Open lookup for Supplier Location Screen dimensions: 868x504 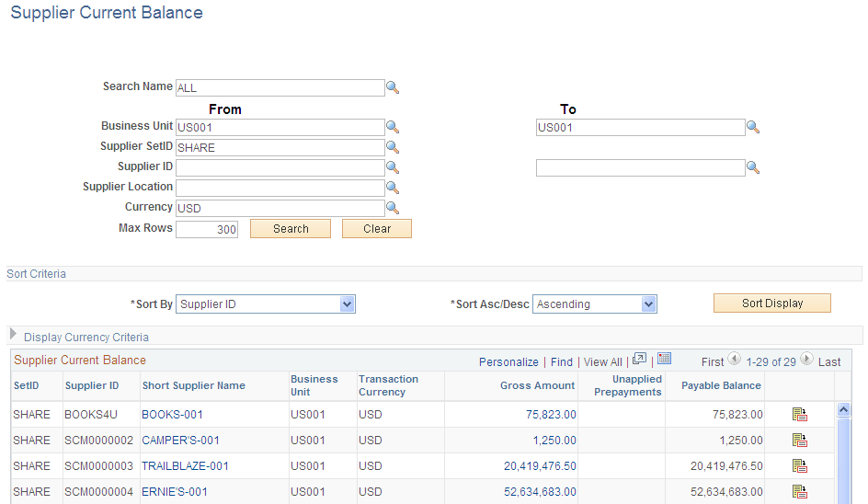(393, 188)
